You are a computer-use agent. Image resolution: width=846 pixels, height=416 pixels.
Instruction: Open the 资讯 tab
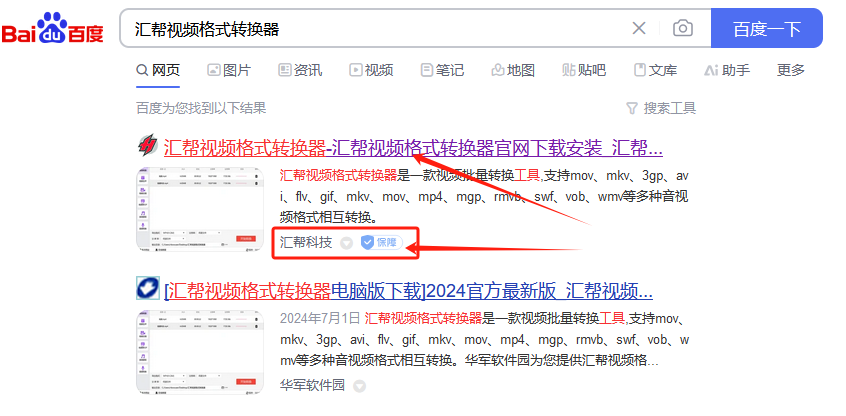(x=300, y=70)
